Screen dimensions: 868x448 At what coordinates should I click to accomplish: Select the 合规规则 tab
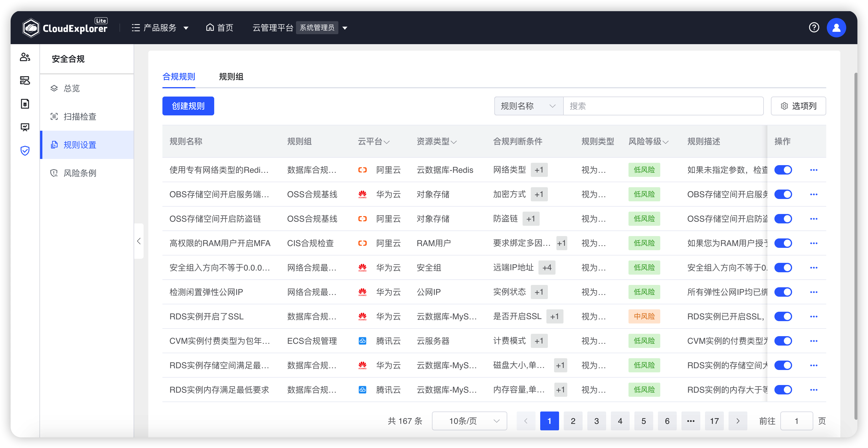click(179, 77)
